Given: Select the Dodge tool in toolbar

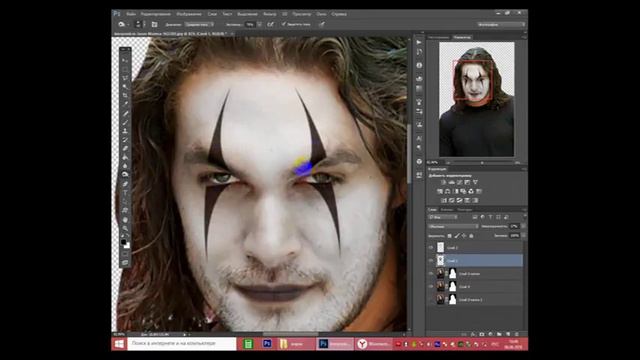Looking at the screenshot, I should click(125, 175).
